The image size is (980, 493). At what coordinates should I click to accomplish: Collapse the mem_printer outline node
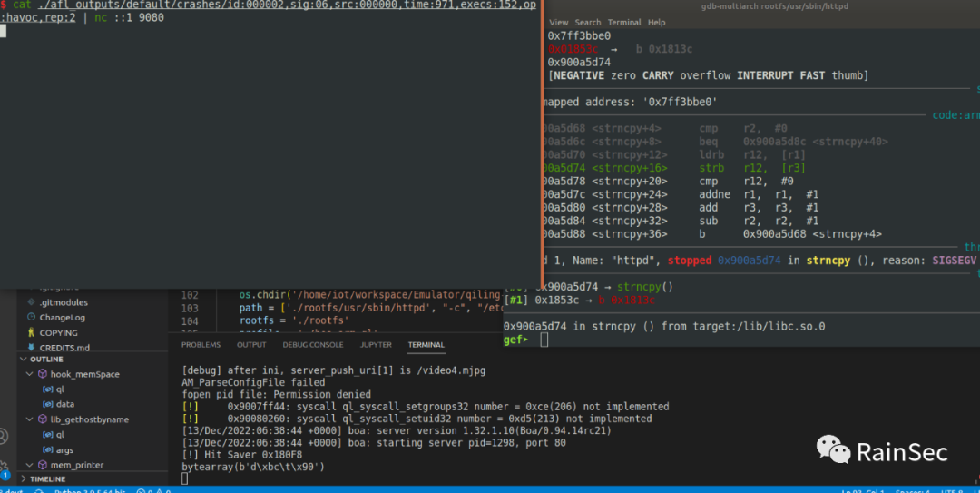coord(29,465)
